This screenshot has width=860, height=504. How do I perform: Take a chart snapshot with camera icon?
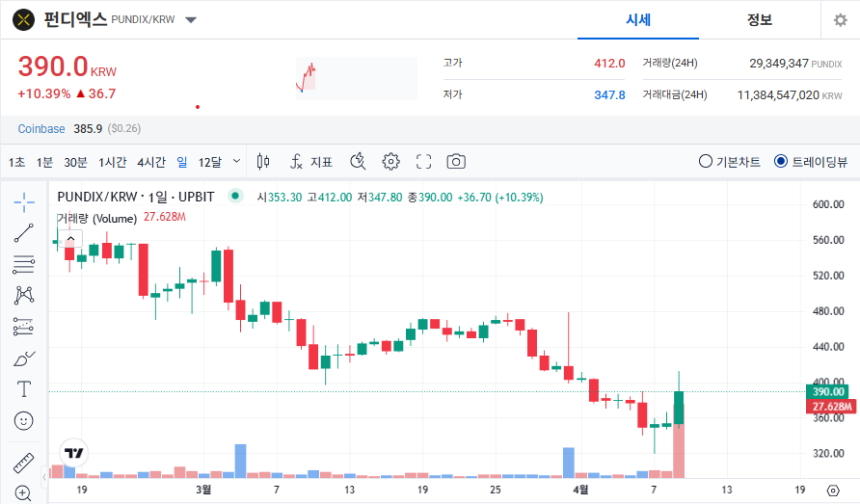tap(456, 161)
